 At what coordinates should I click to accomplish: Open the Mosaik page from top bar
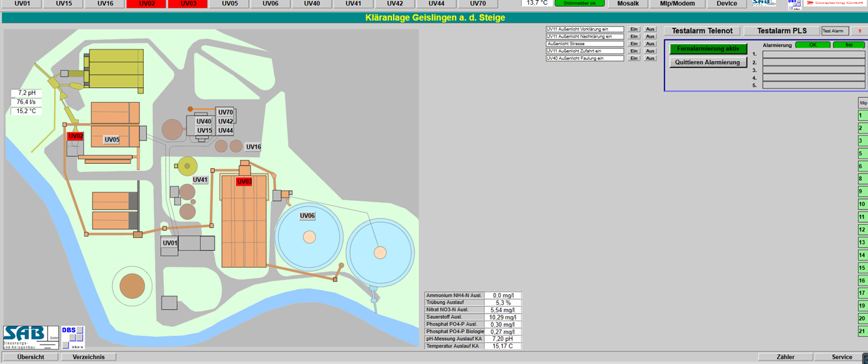pos(628,4)
